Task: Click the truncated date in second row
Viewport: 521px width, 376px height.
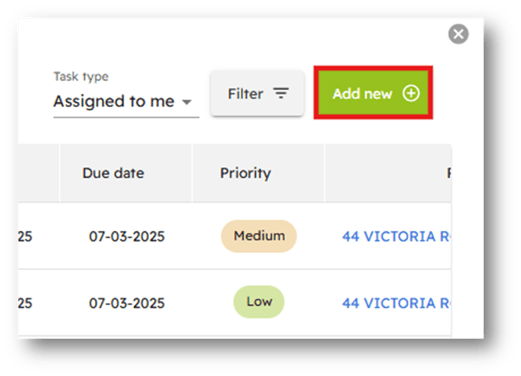Action: 25,303
